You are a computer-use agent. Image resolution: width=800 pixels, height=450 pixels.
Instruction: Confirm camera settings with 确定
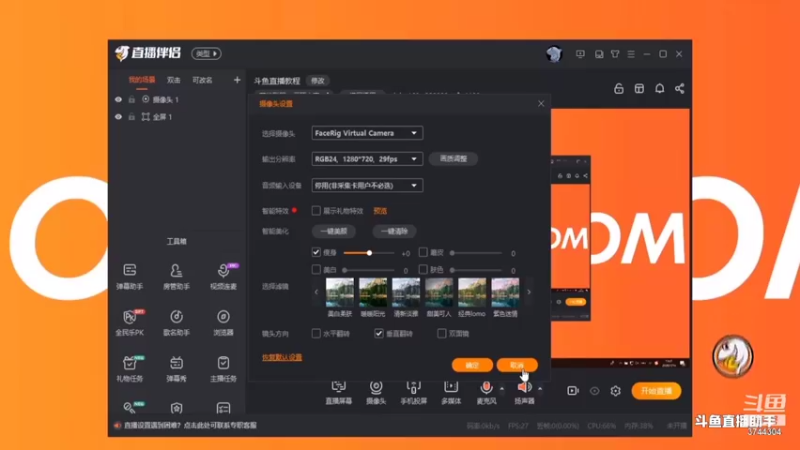click(x=472, y=365)
